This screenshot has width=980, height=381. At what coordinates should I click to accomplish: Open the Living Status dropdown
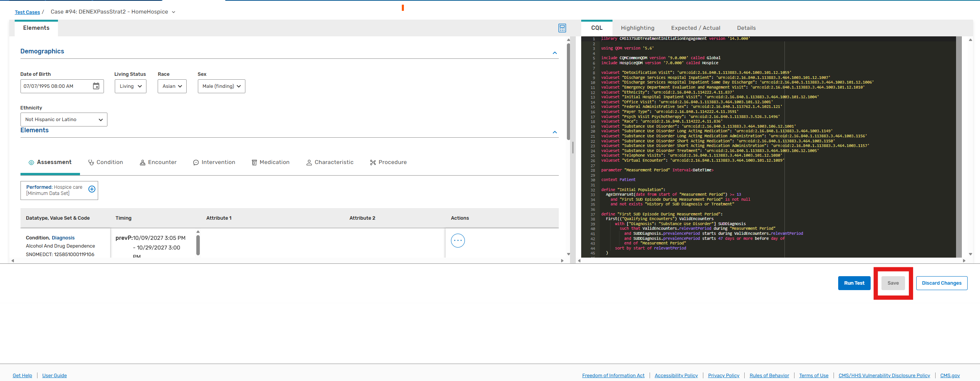(x=131, y=86)
